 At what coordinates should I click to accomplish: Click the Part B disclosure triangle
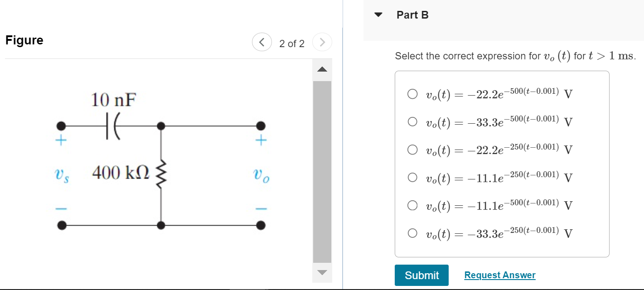point(378,14)
